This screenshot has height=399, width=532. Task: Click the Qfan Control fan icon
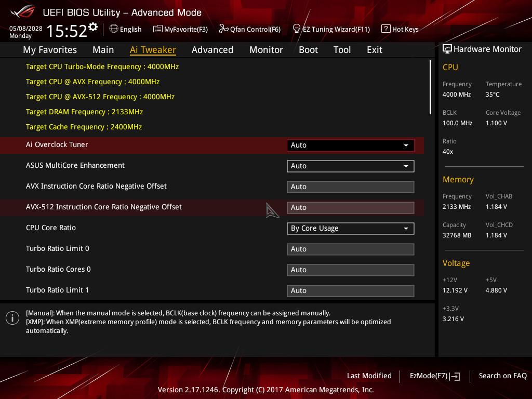pyautogui.click(x=224, y=29)
